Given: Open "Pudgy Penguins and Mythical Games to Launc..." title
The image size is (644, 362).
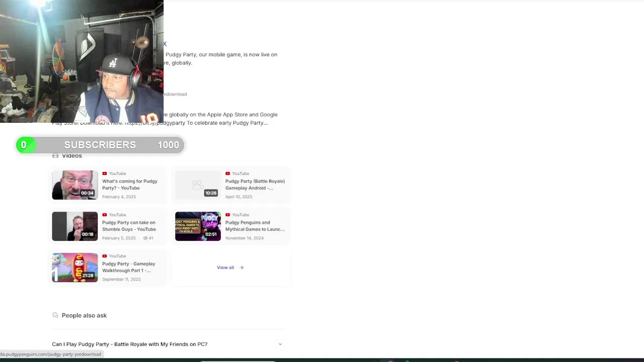Looking at the screenshot, I should coord(255,226).
